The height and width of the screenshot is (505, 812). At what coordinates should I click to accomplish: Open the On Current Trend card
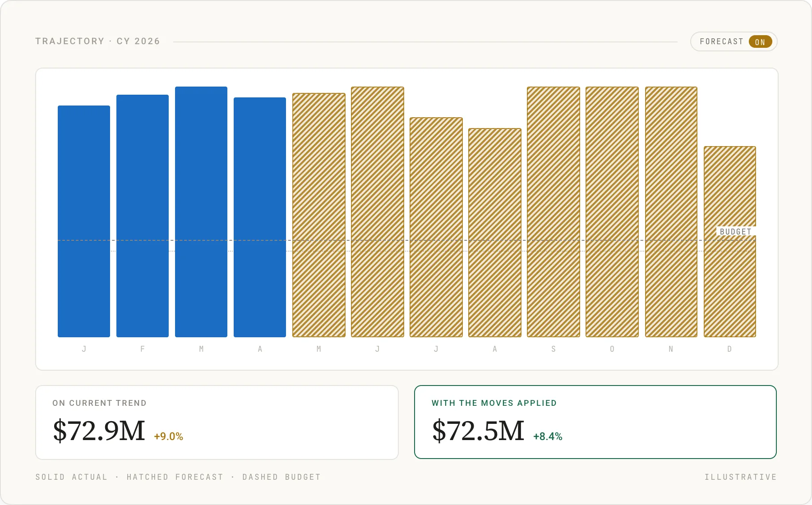pos(217,422)
